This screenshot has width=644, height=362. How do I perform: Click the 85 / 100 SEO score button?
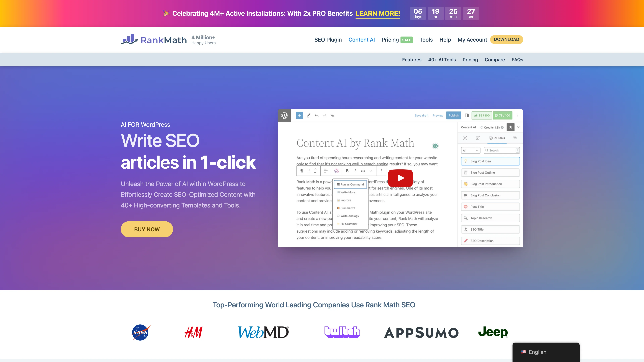pos(482,115)
